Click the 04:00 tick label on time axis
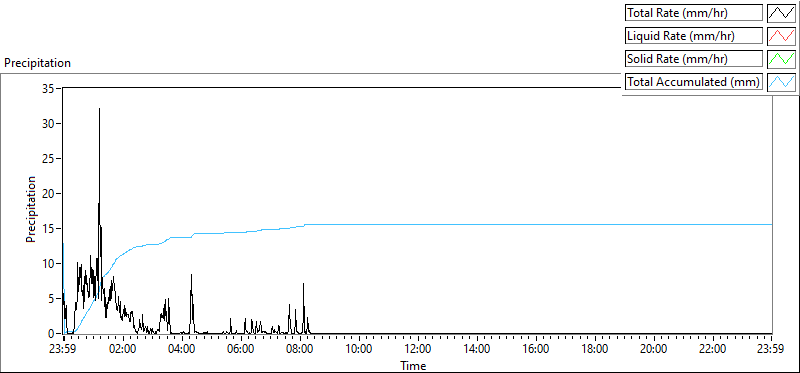Image resolution: width=800 pixels, height=373 pixels. (x=182, y=350)
